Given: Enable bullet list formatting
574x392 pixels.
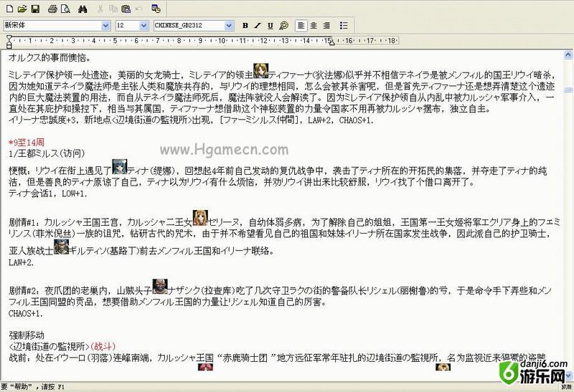Looking at the screenshot, I should point(343,25).
